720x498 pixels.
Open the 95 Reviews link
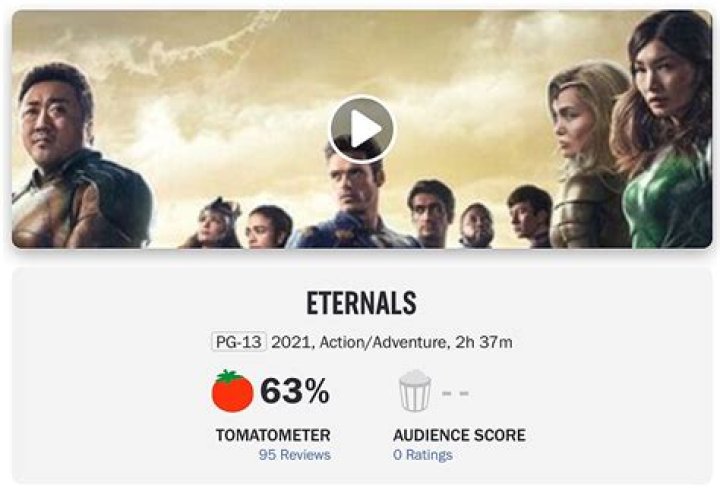(294, 455)
